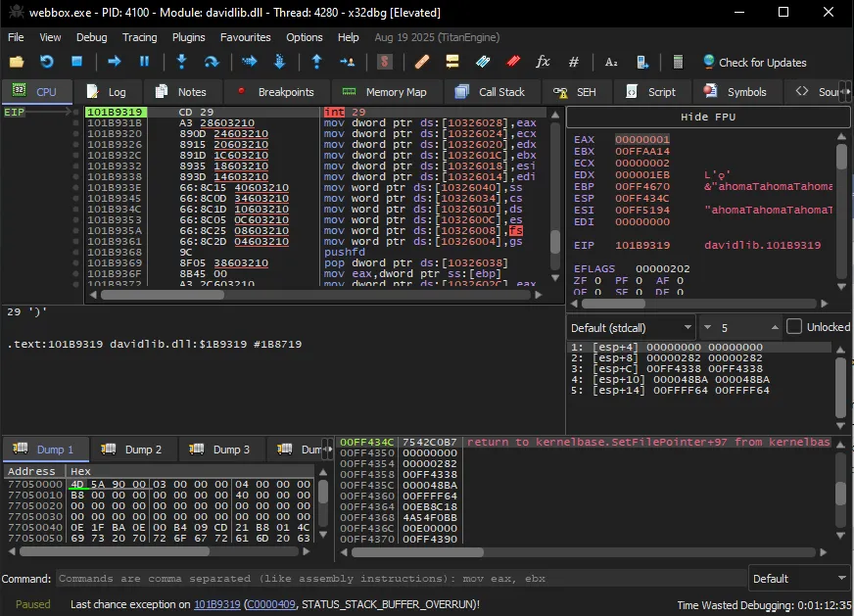Click the Address column header in dump
Screen dimensions: 854x616
point(33,471)
